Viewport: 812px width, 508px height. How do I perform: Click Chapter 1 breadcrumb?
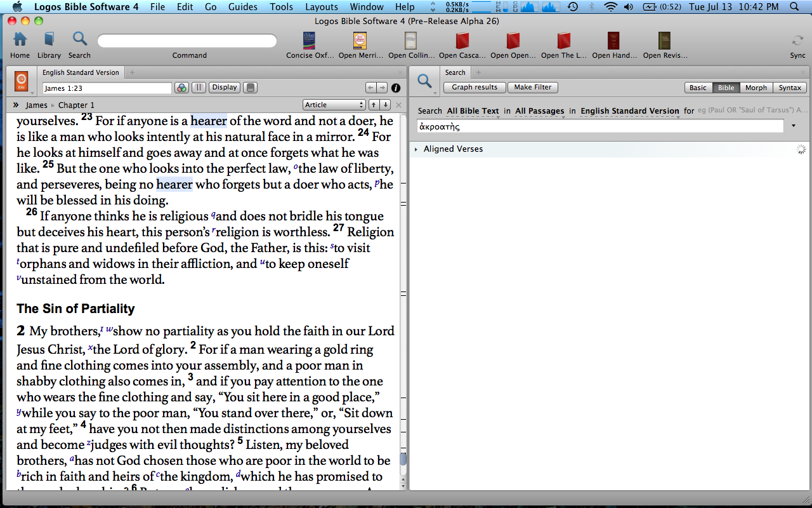[76, 105]
